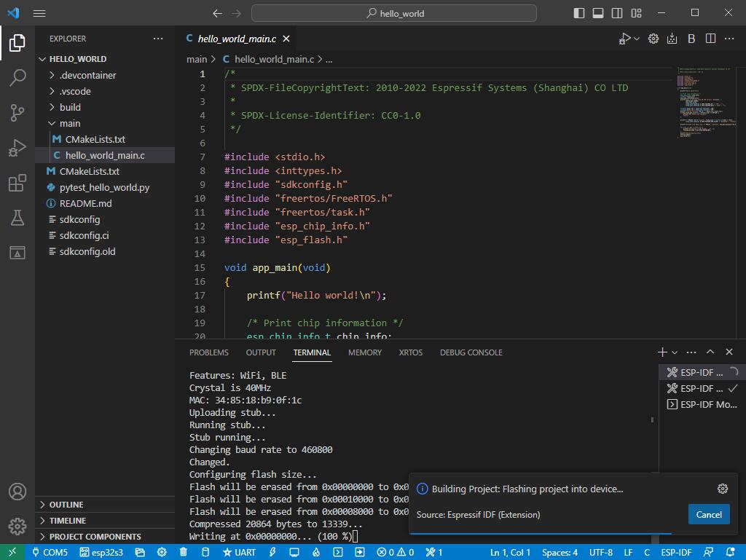Switch to the DEBUG CONSOLE tab
This screenshot has height=560, width=746.
[x=471, y=352]
